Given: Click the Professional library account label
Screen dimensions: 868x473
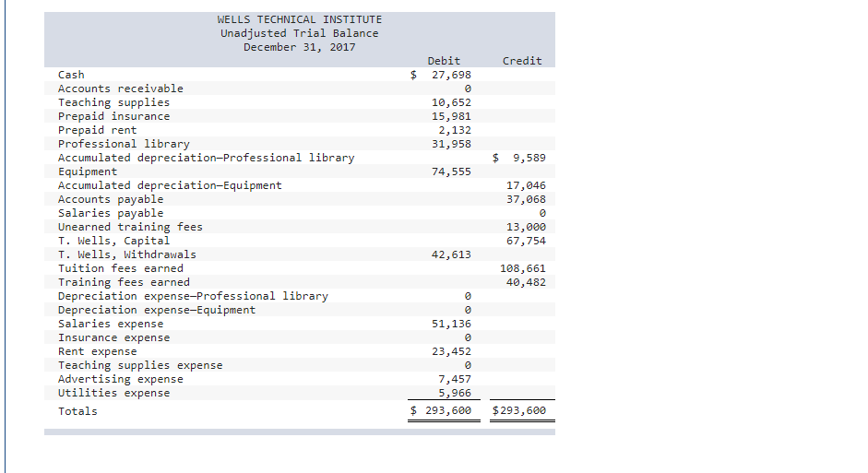Looking at the screenshot, I should [x=124, y=144].
